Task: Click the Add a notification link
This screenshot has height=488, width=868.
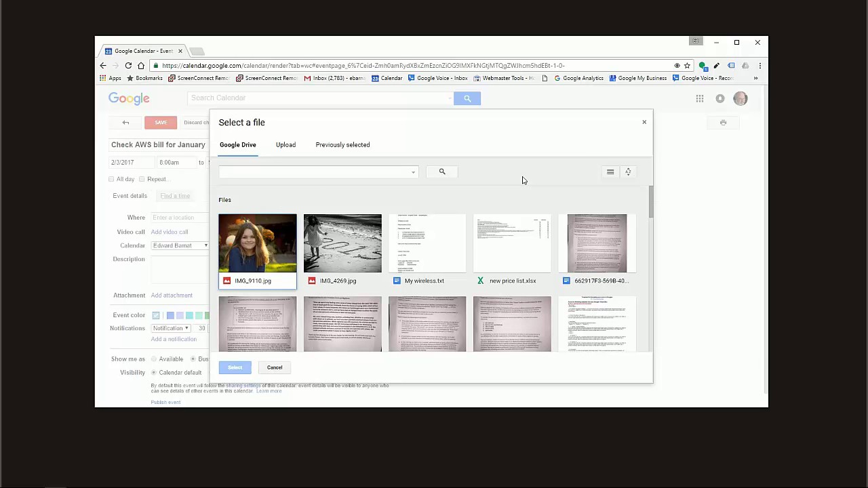Action: 174,339
